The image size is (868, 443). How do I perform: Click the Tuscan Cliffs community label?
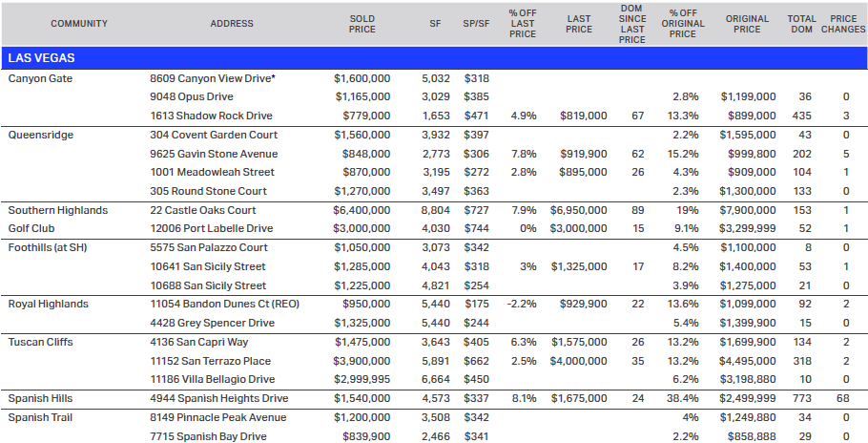click(x=40, y=342)
